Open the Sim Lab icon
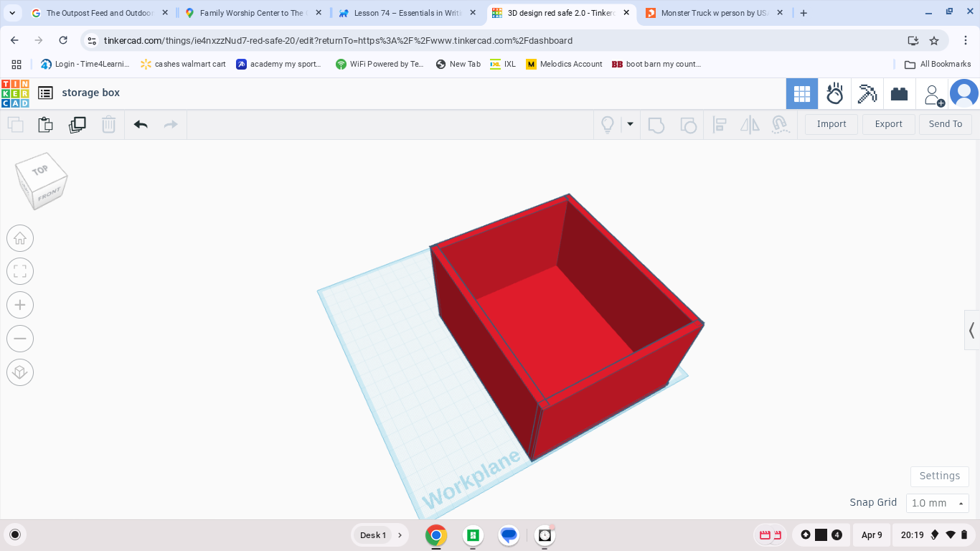 tap(834, 94)
